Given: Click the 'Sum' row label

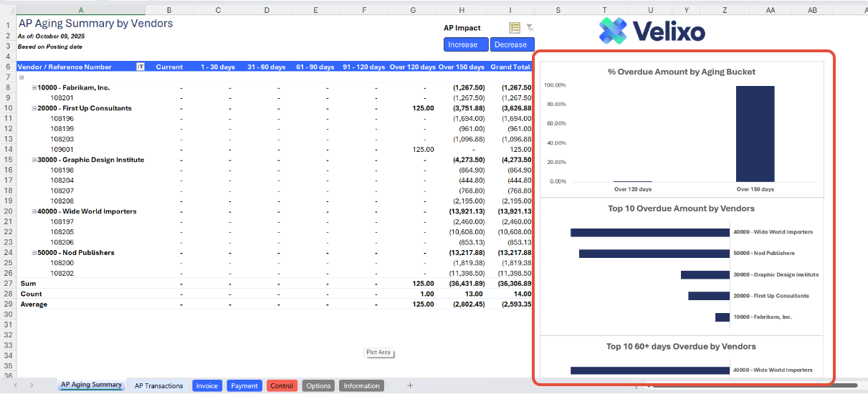Looking at the screenshot, I should click(28, 284).
